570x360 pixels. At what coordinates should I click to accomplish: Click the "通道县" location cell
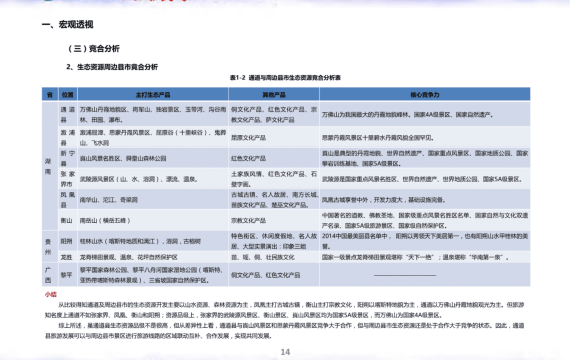click(68, 114)
